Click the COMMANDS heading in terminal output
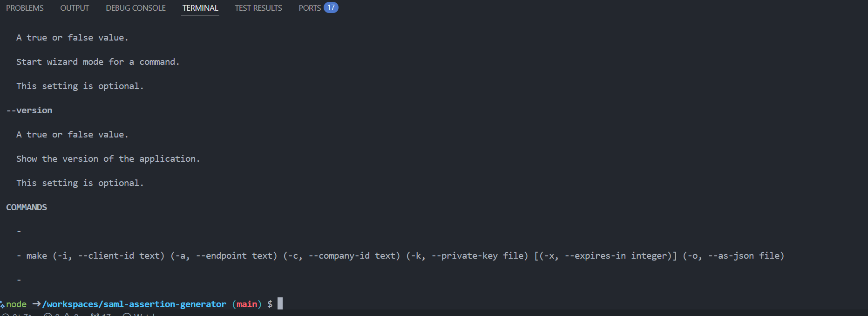868x316 pixels. pos(27,207)
